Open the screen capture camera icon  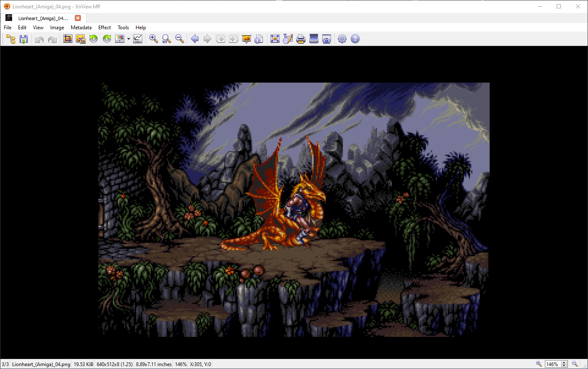point(327,39)
